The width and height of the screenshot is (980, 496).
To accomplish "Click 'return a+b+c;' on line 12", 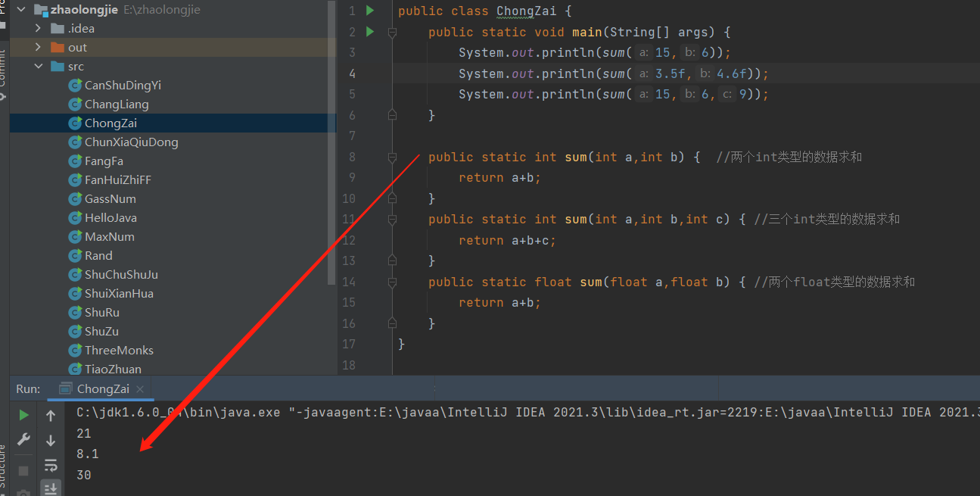I will click(507, 241).
